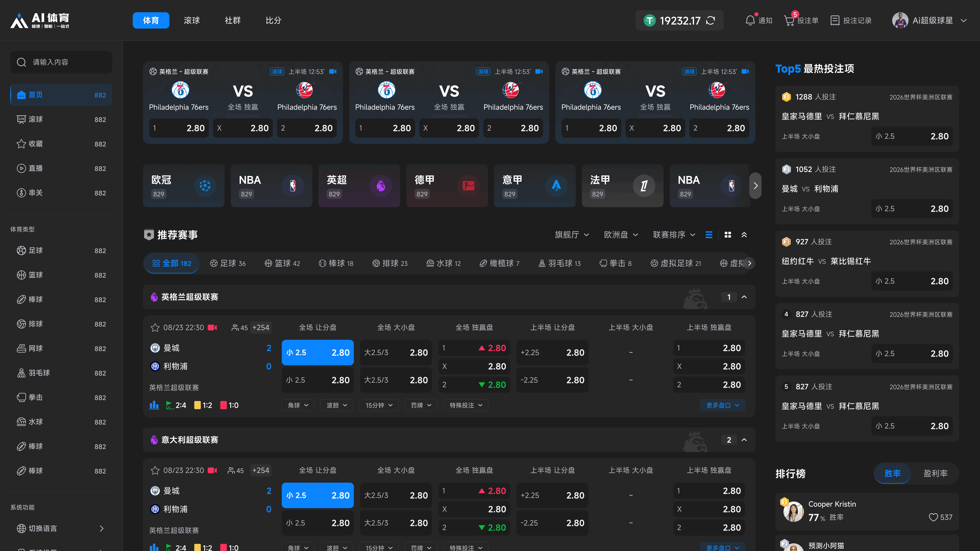Viewport: 980px width, 551px height.
Task: Select the 全部 182 sport filter tab
Action: click(x=171, y=263)
